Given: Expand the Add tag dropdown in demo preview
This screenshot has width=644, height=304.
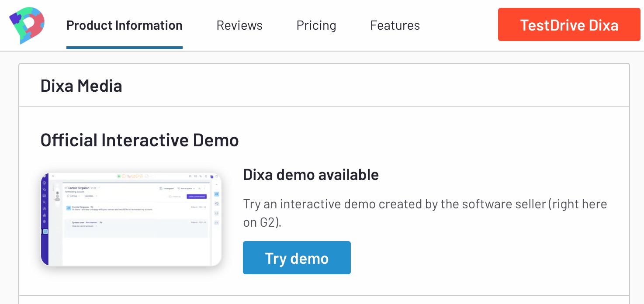Looking at the screenshot, I should coord(73,196).
